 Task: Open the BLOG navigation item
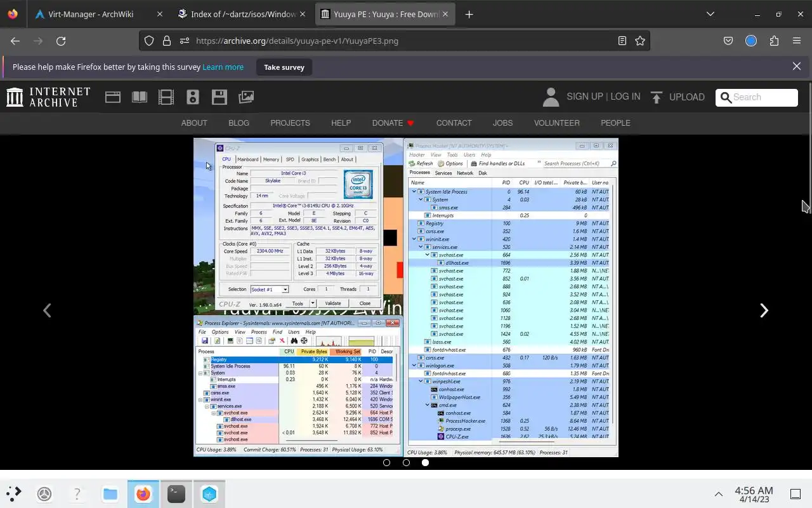(x=239, y=123)
